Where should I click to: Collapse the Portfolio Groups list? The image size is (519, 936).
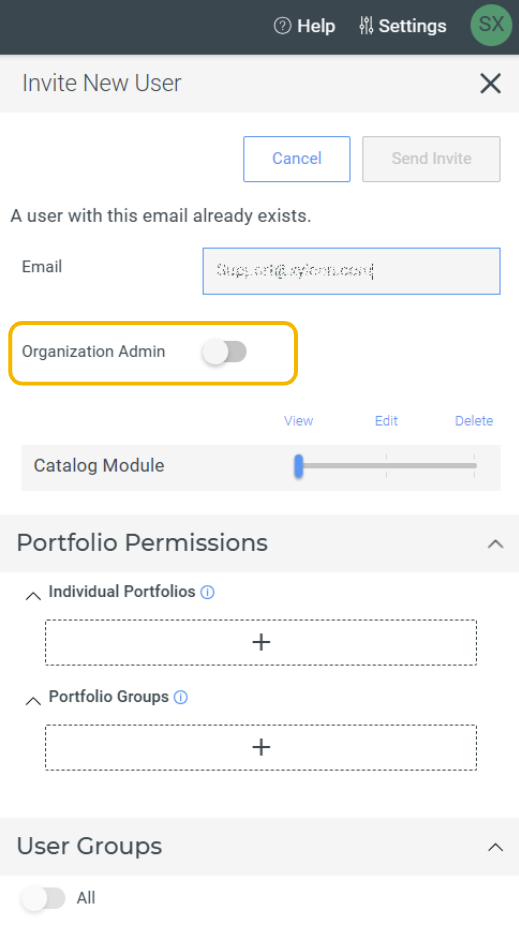pyautogui.click(x=33, y=700)
